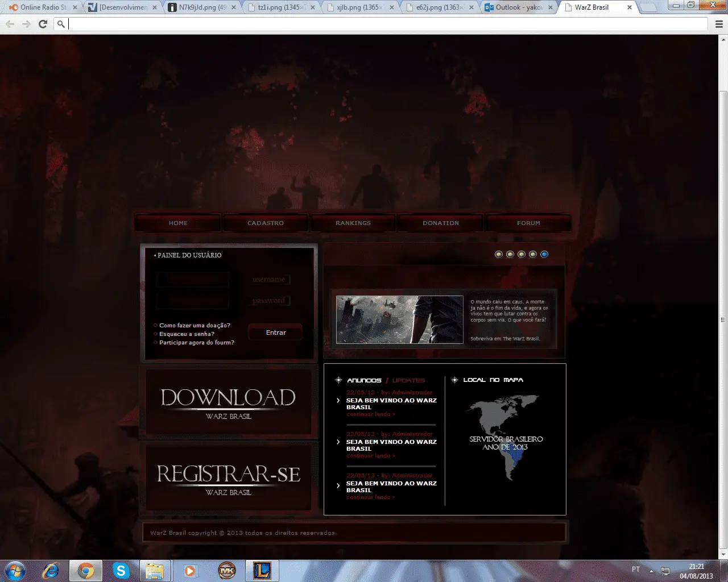The width and height of the screenshot is (728, 582).
Task: Click the footer copyright text
Action: click(243, 533)
